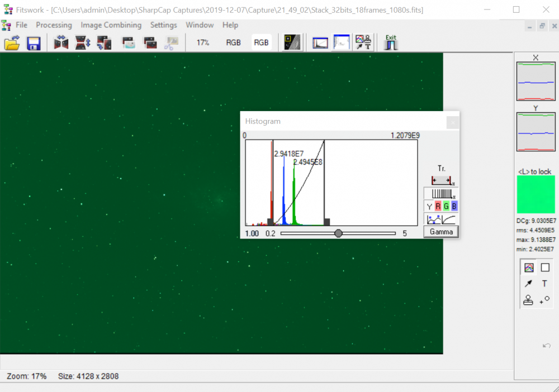The image size is (559, 392).
Task: Click the save floppy disk icon
Action: (34, 43)
